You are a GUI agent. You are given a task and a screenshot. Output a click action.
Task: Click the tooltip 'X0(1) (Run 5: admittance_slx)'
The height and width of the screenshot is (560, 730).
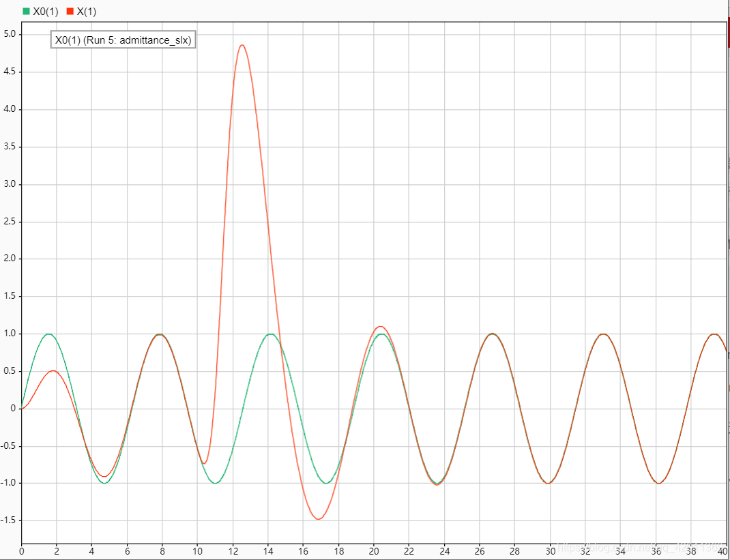[x=123, y=40]
